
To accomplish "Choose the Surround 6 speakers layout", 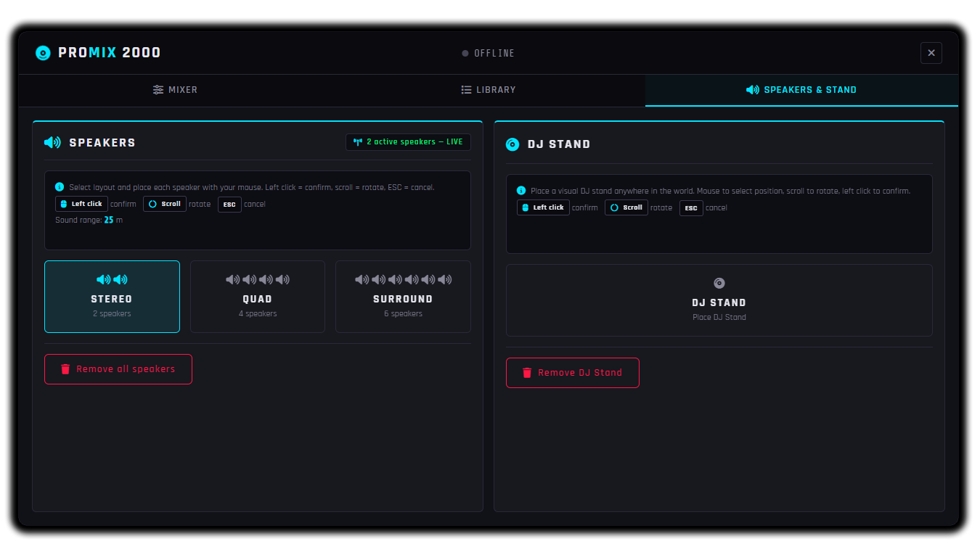I will pos(403,297).
